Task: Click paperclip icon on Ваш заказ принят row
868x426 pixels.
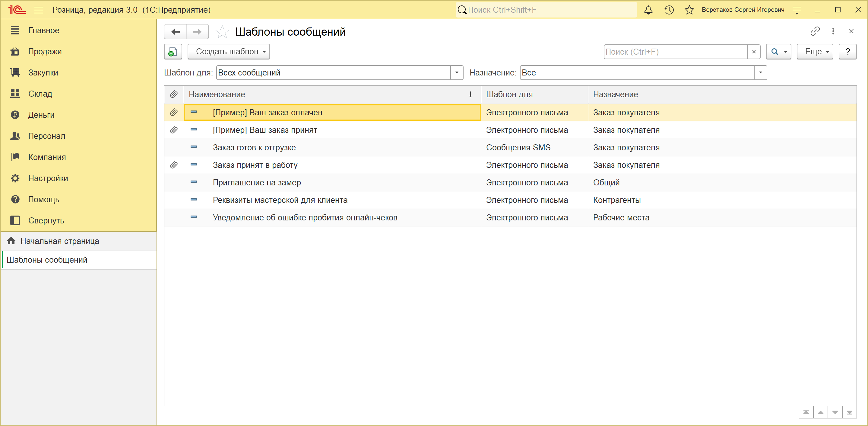Action: [174, 130]
